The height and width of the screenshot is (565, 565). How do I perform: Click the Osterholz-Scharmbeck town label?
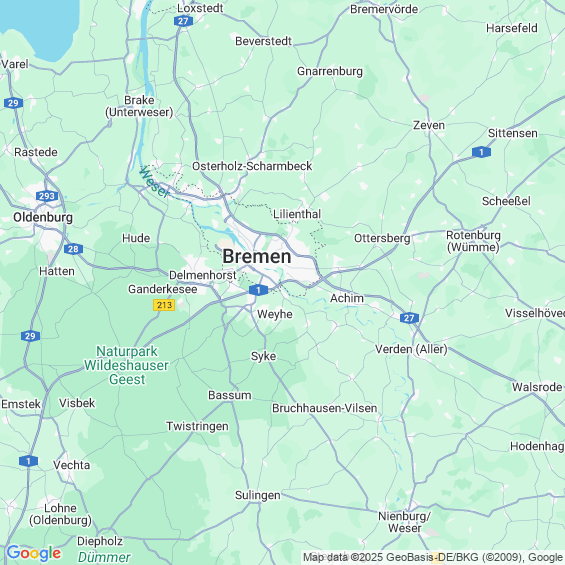(x=252, y=166)
